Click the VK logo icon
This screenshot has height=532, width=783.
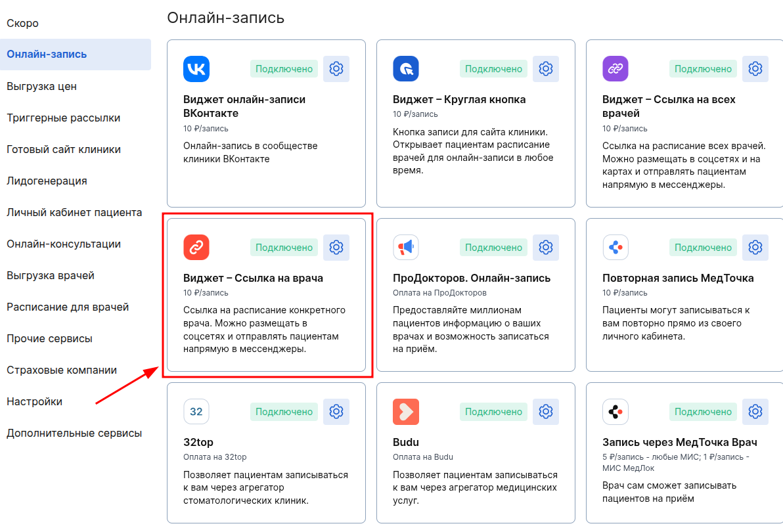[196, 69]
